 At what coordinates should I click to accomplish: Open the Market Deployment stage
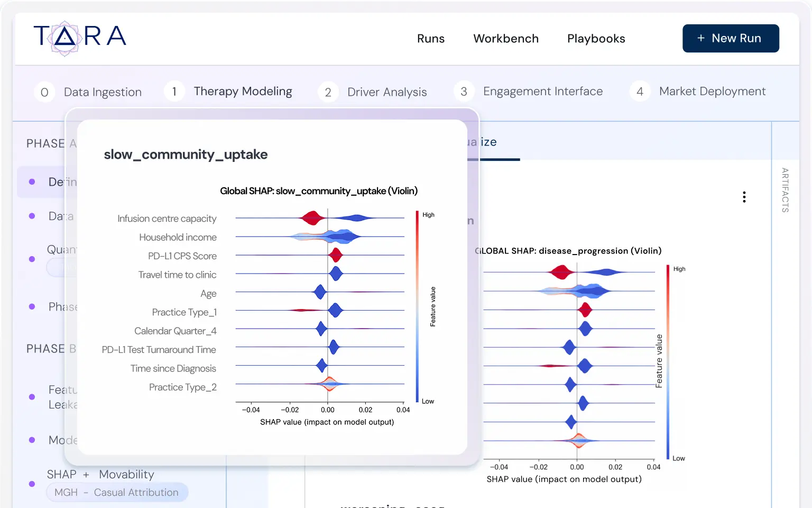(x=712, y=92)
